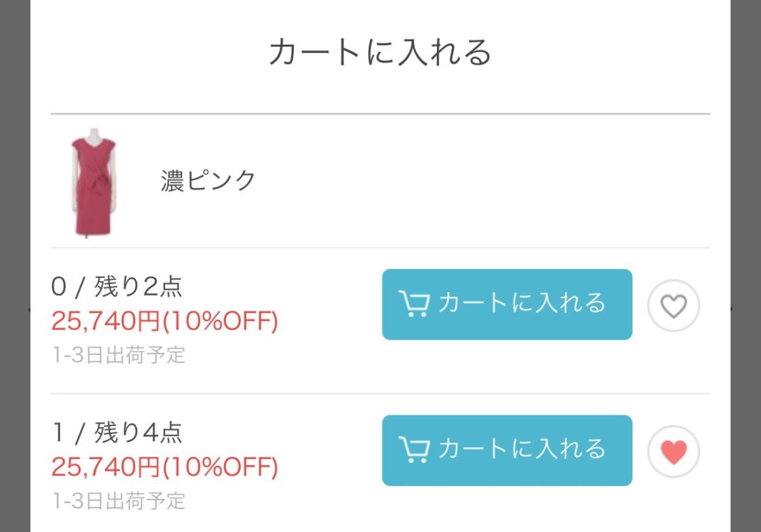Select the 濃ピンク color label
Viewport: 761px width, 532px height.
point(208,181)
